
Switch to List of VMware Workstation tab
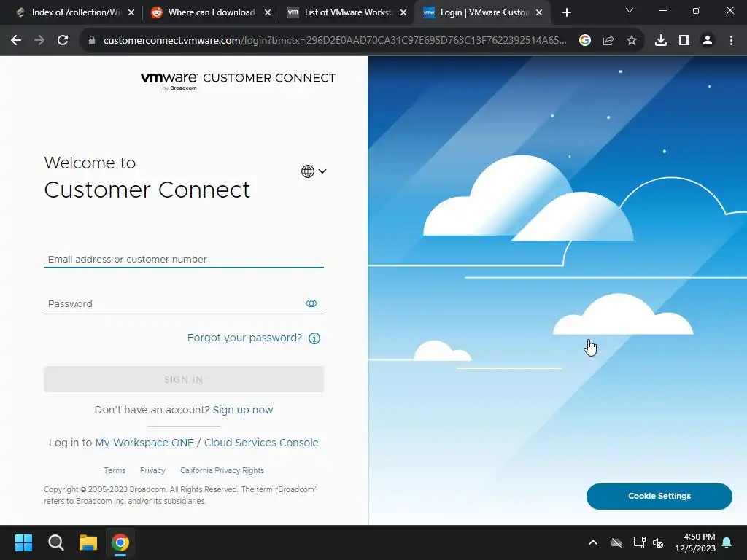coord(347,12)
